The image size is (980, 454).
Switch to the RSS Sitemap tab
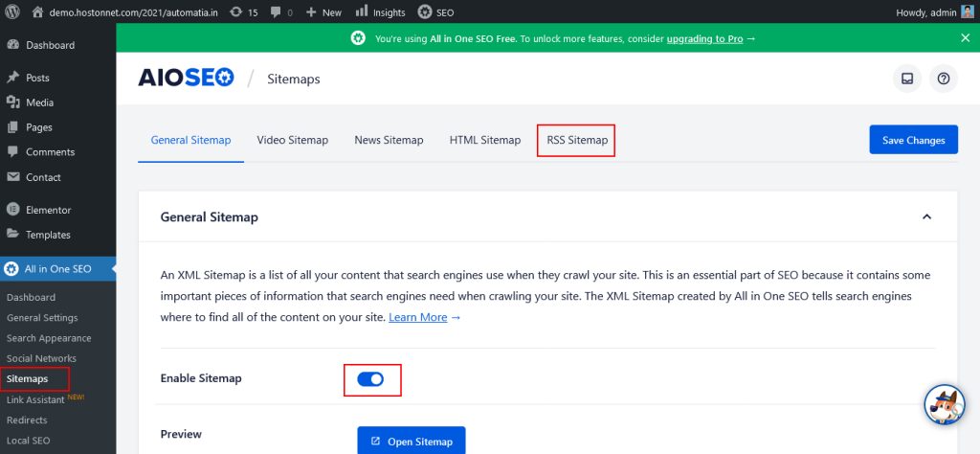(577, 140)
